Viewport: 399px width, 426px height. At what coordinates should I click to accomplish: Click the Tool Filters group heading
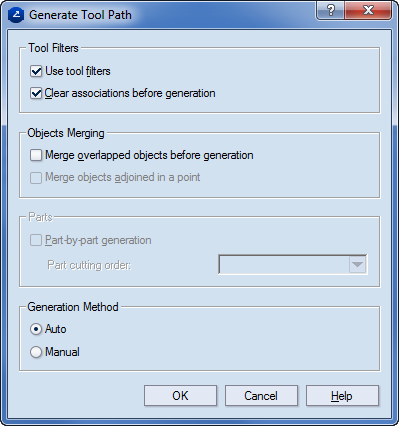[53, 48]
